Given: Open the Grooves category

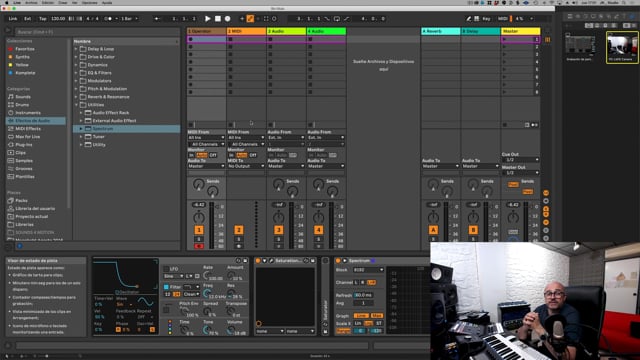Looking at the screenshot, I should point(24,169).
